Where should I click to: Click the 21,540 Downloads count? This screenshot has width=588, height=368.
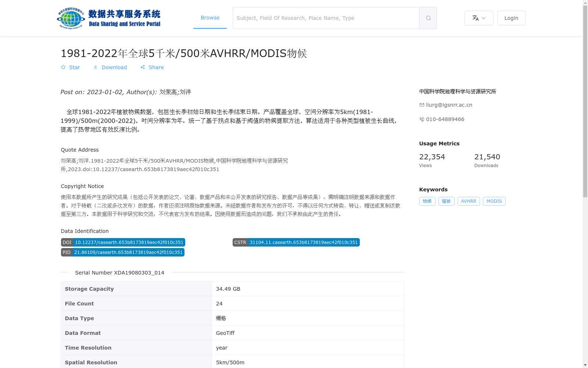point(487,157)
